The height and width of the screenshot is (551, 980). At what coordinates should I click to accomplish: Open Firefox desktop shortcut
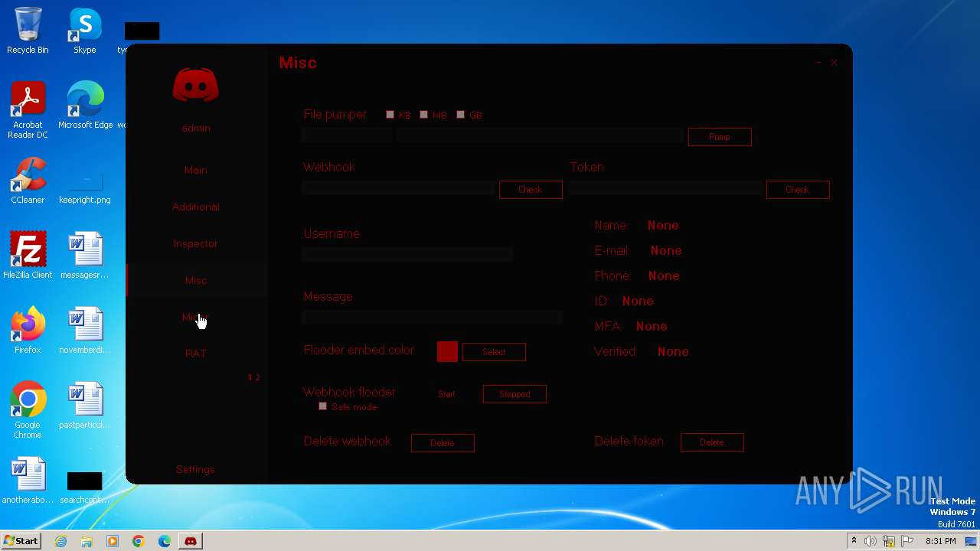point(28,331)
